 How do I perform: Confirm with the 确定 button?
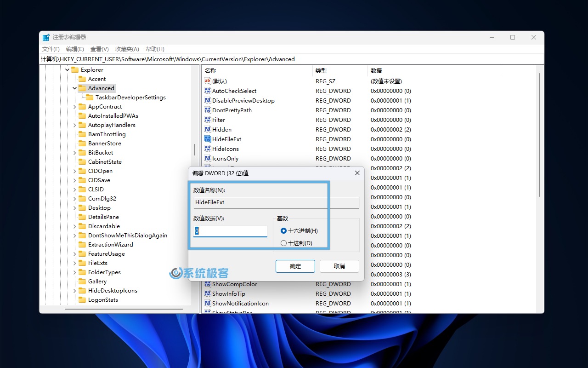tap(295, 266)
